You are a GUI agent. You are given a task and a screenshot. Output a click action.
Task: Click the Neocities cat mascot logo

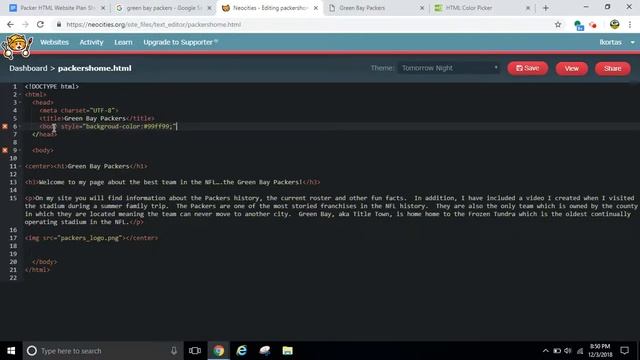16,47
